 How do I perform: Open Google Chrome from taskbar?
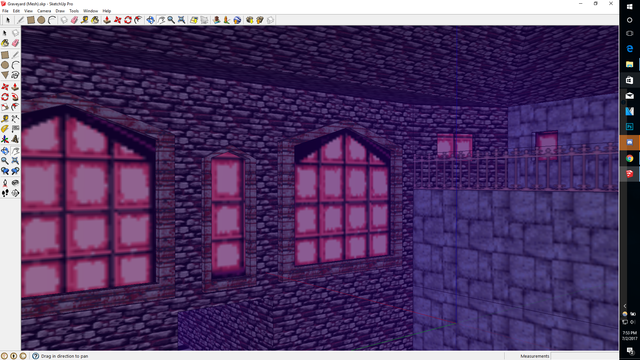pos(630,158)
